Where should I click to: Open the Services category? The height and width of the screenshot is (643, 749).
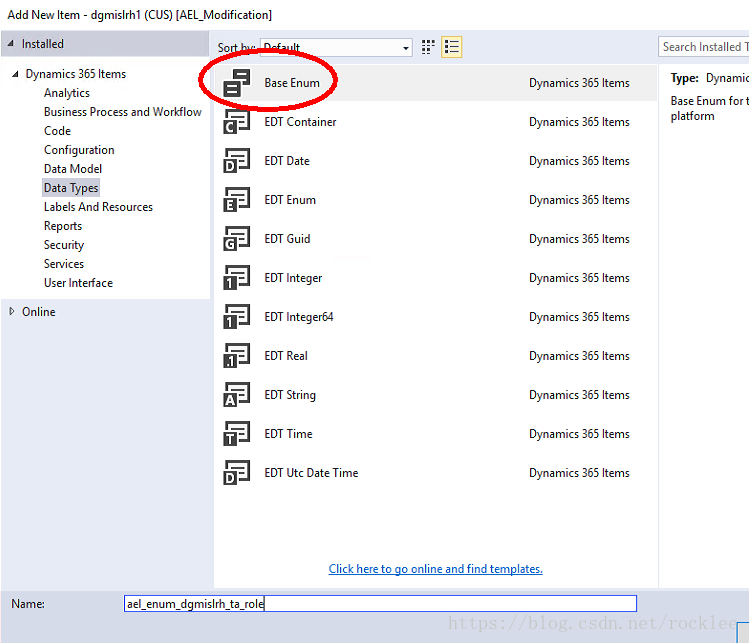(64, 264)
